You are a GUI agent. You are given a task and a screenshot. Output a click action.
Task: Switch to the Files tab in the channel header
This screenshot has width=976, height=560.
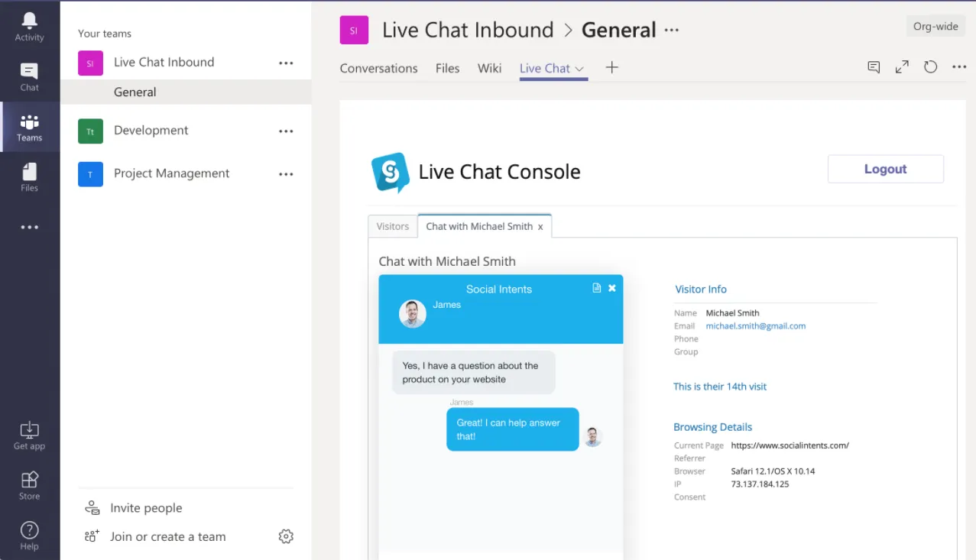[447, 68]
